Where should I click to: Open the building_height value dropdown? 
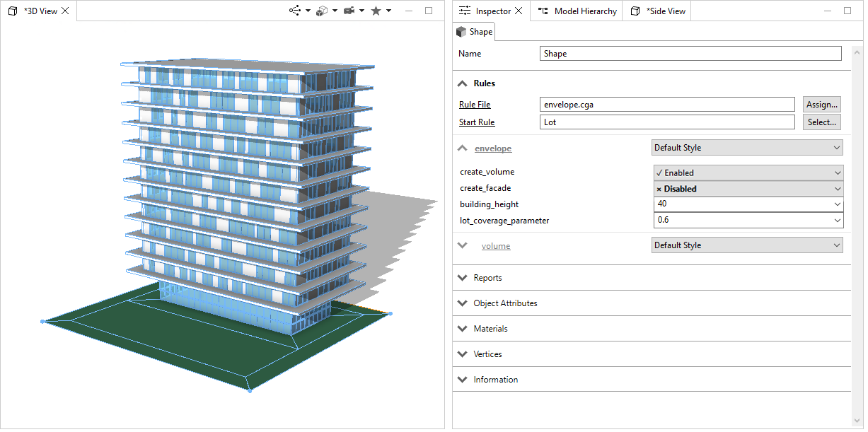pyautogui.click(x=836, y=204)
